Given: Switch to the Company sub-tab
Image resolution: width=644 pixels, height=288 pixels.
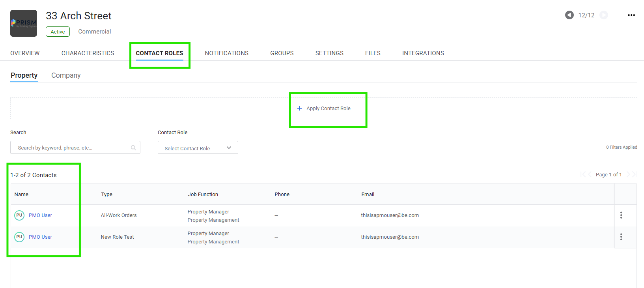Looking at the screenshot, I should [x=66, y=75].
